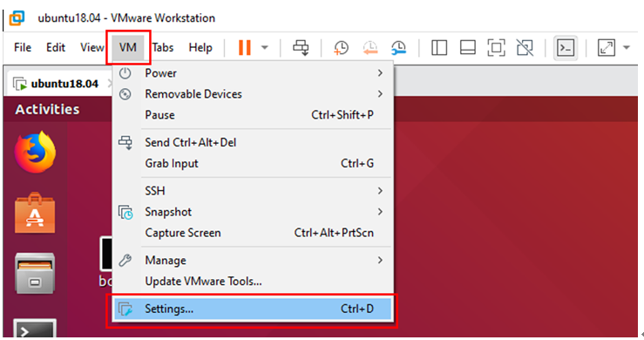Image resolution: width=644 pixels, height=340 pixels.
Task: Open the stretch options dropdown arrow
Action: 627,48
